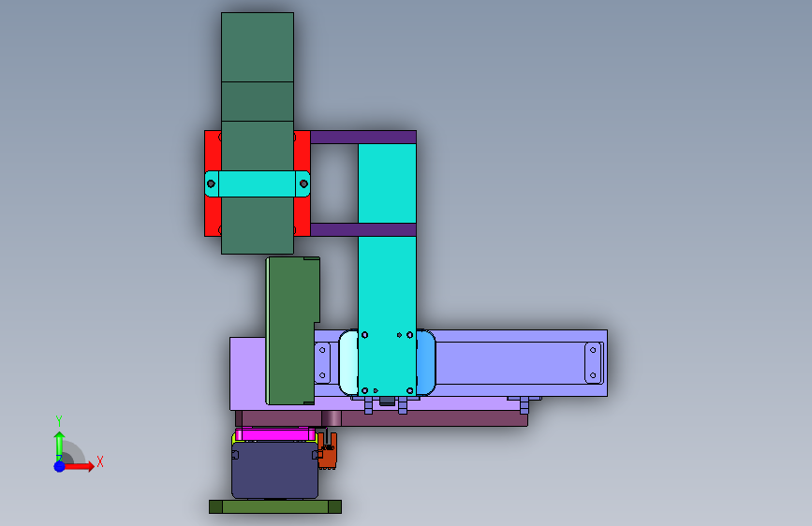This screenshot has height=526, width=812.
Task: Select the cyan clamp strap across the green column
Action: click(258, 183)
